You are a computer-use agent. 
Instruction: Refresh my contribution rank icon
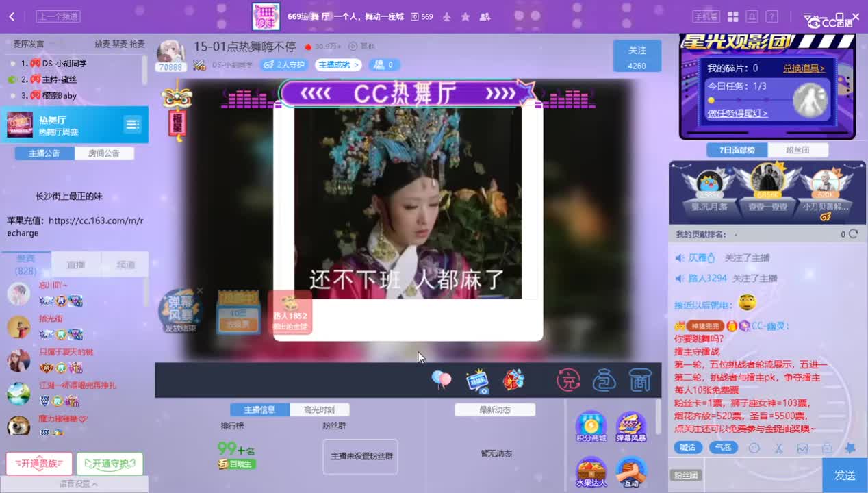pos(853,234)
